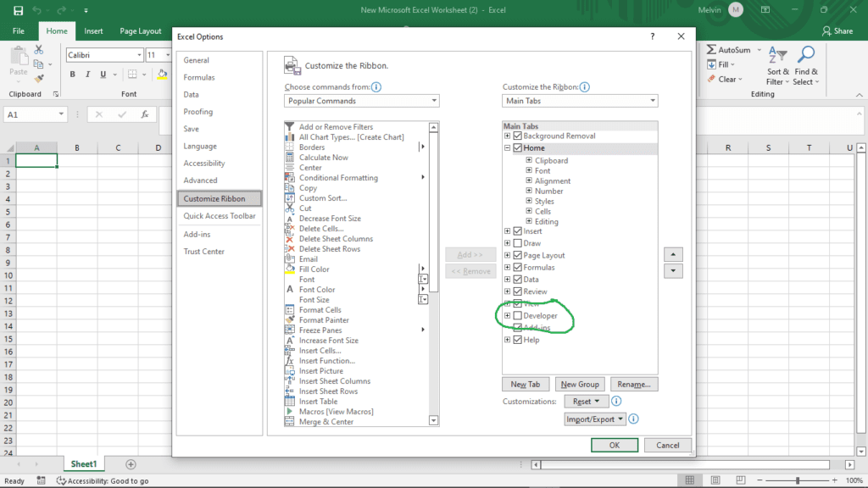Switch to the Page Layout ribbon tab
The height and width of the screenshot is (488, 868).
(x=140, y=30)
